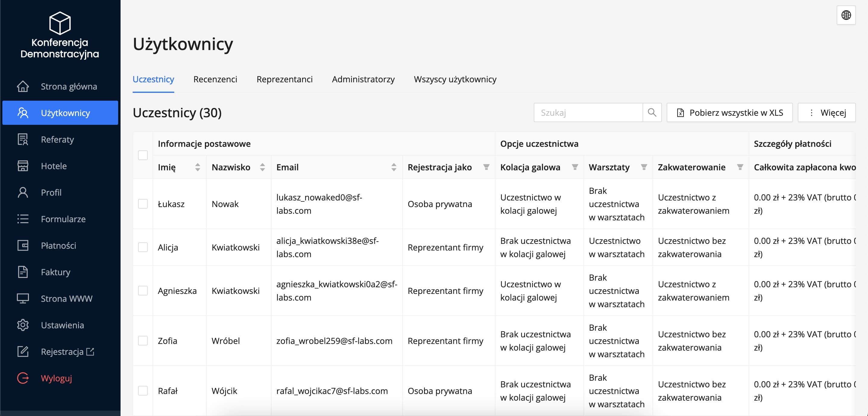Open the Rejestracja jako filter dropdown
Screen dimensions: 868x416
coord(486,167)
